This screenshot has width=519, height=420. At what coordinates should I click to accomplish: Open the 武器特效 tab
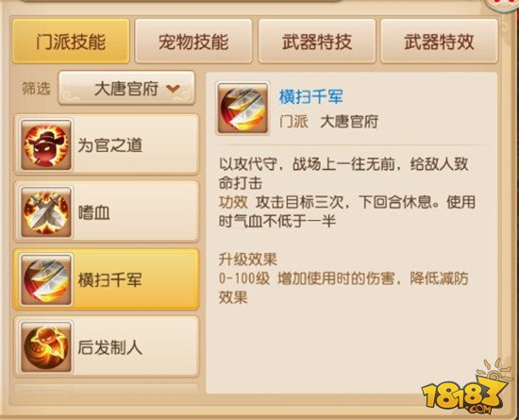point(439,42)
